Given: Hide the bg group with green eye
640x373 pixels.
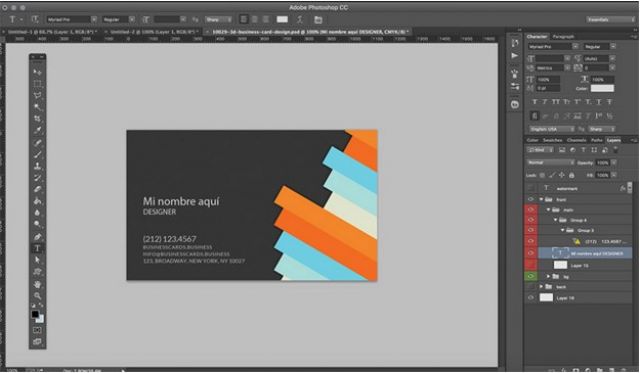Looking at the screenshot, I should point(531,276).
